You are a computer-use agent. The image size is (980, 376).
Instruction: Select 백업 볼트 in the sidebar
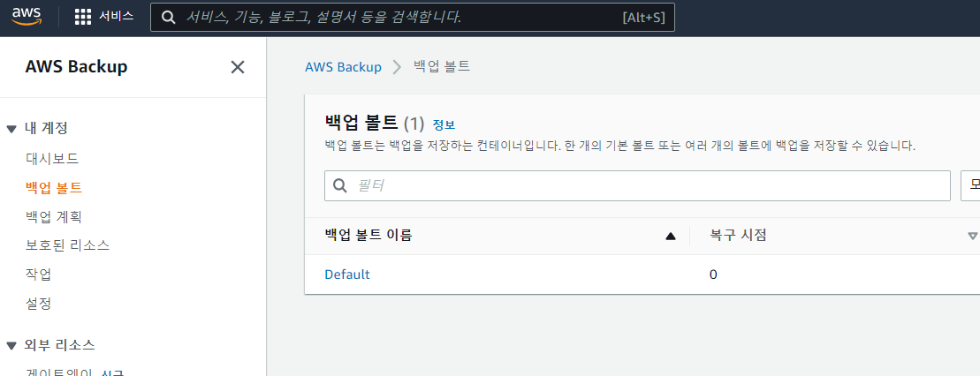pyautogui.click(x=54, y=187)
